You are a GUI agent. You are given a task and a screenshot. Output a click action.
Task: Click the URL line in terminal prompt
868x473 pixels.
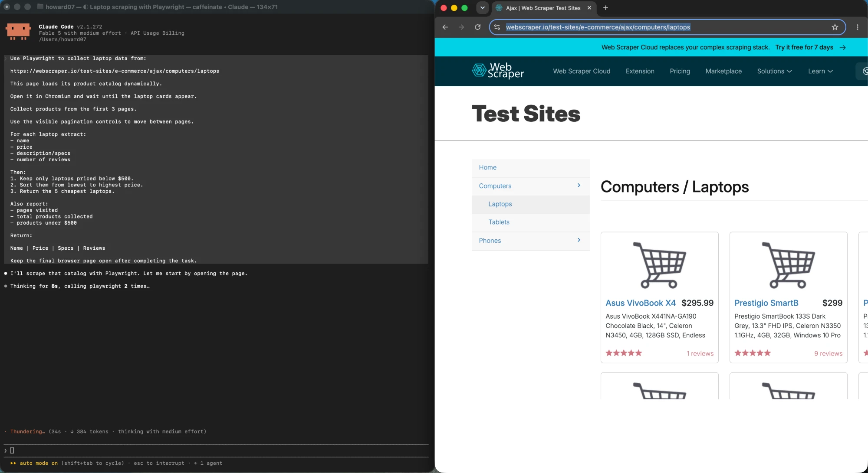pos(115,71)
